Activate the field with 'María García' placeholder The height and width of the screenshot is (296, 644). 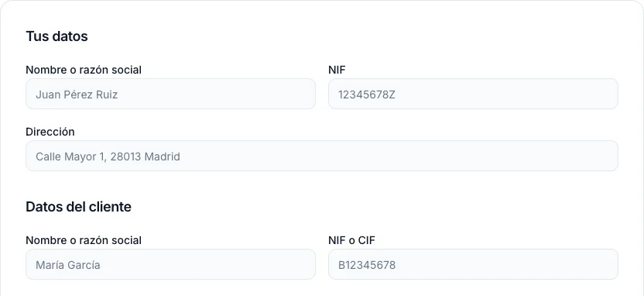tap(170, 264)
